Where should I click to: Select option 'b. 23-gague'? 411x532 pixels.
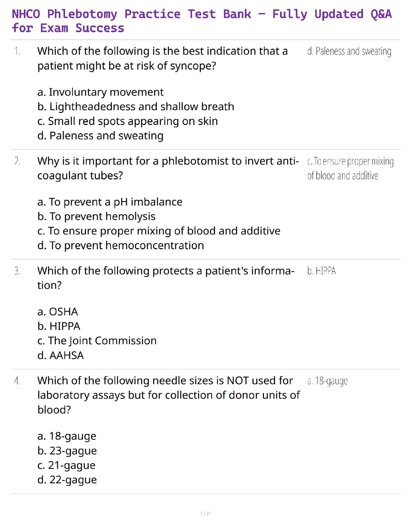(67, 451)
